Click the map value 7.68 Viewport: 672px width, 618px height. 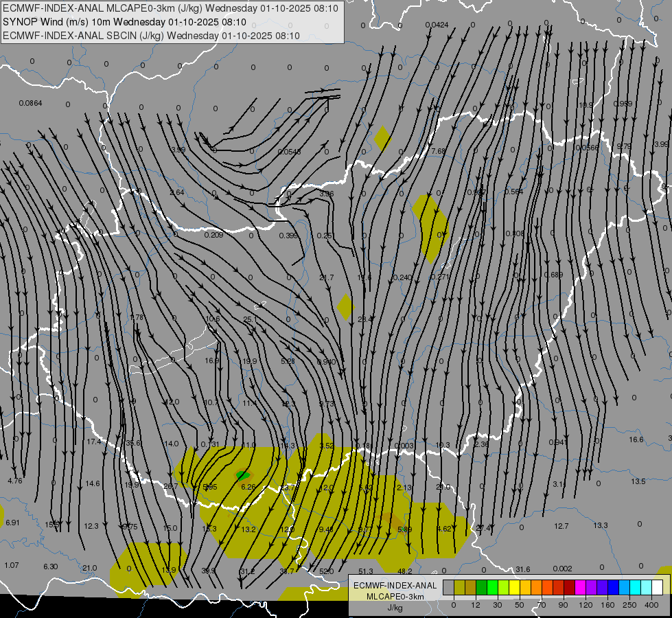(x=439, y=151)
